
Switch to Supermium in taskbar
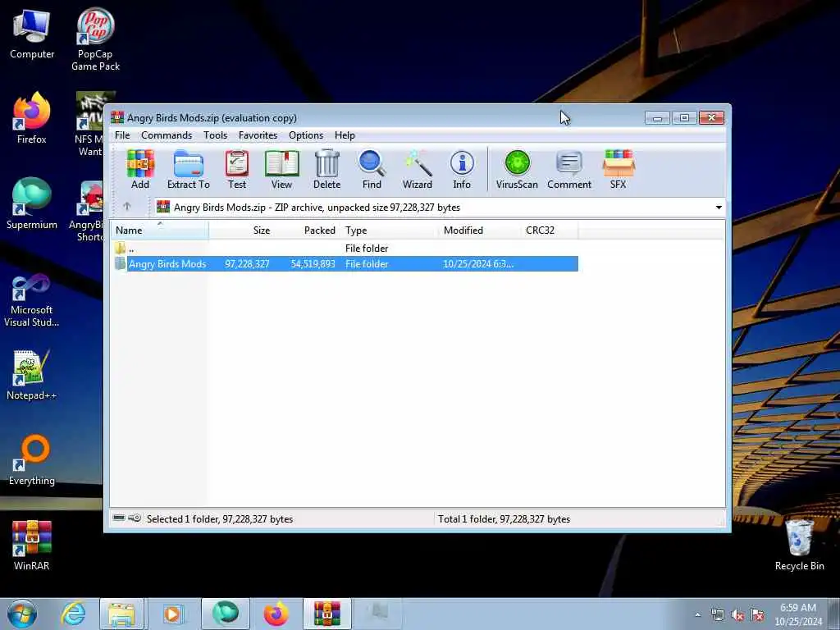pos(225,614)
